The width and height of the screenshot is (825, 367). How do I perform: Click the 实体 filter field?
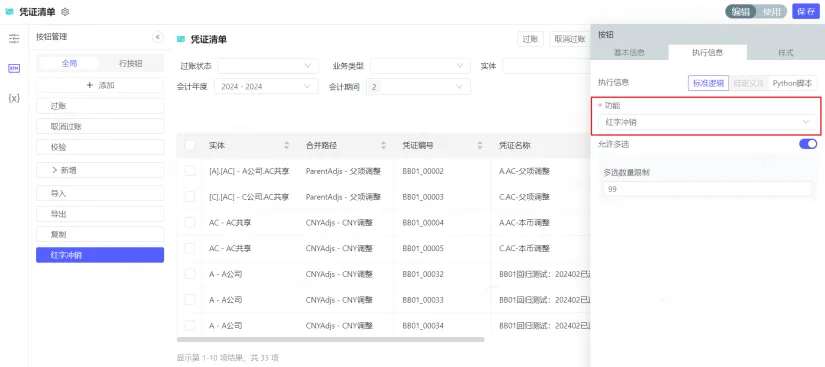point(546,66)
